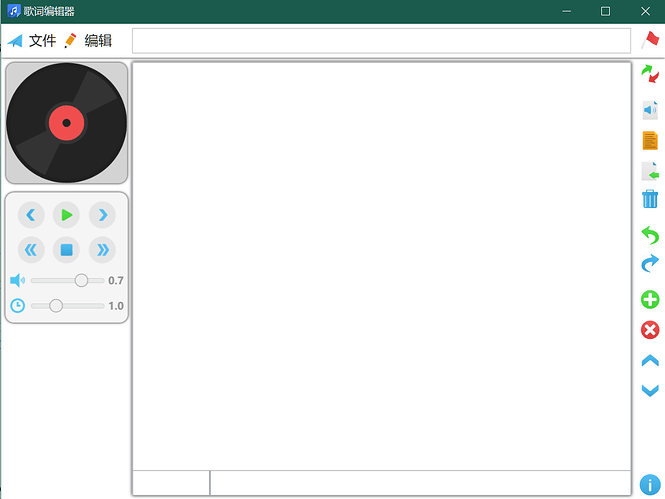This screenshot has width=665, height=499.
Task: Click the 歌词编辑器 title bar app icon
Action: click(14, 11)
